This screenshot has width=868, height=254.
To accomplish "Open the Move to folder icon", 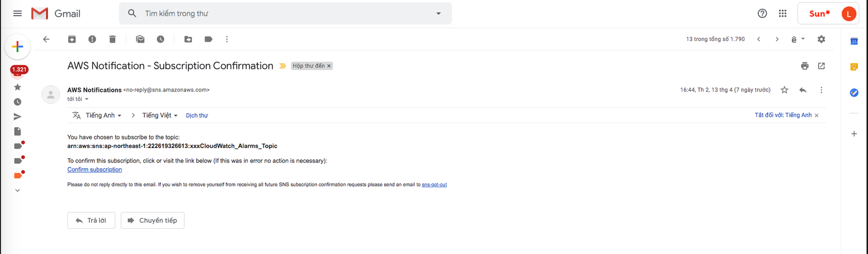I will coord(188,39).
